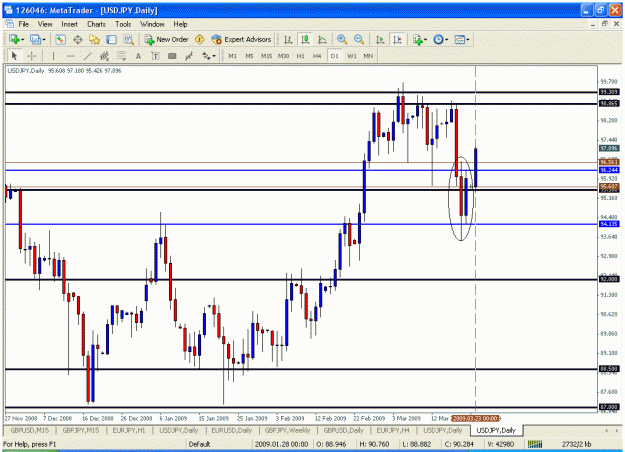Toggle Chart Shift button
625x452 pixels.
[x=397, y=39]
